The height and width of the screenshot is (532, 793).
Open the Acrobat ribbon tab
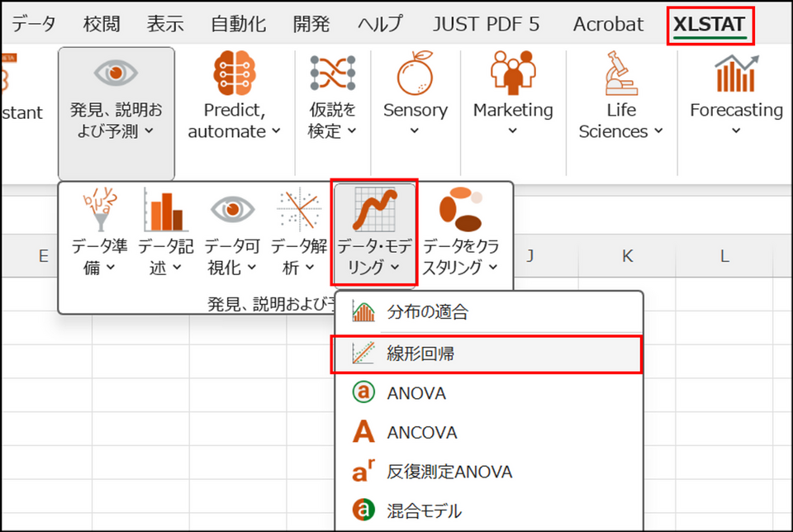(609, 24)
